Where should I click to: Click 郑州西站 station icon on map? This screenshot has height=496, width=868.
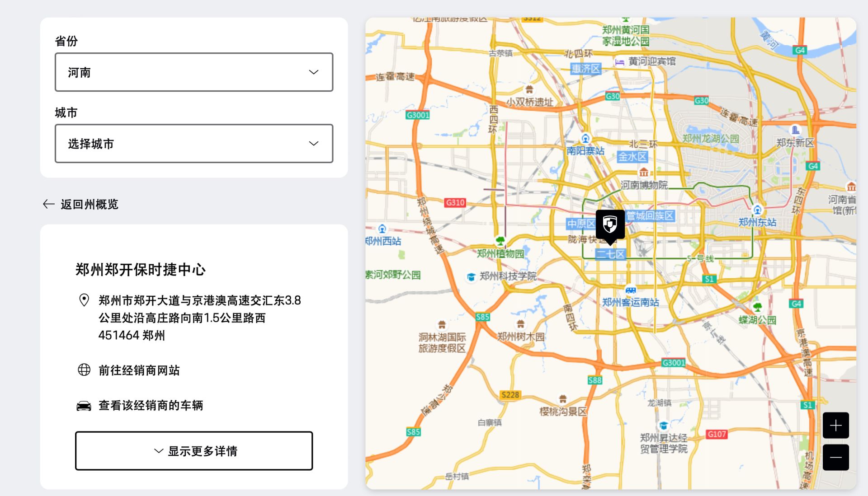(x=382, y=229)
